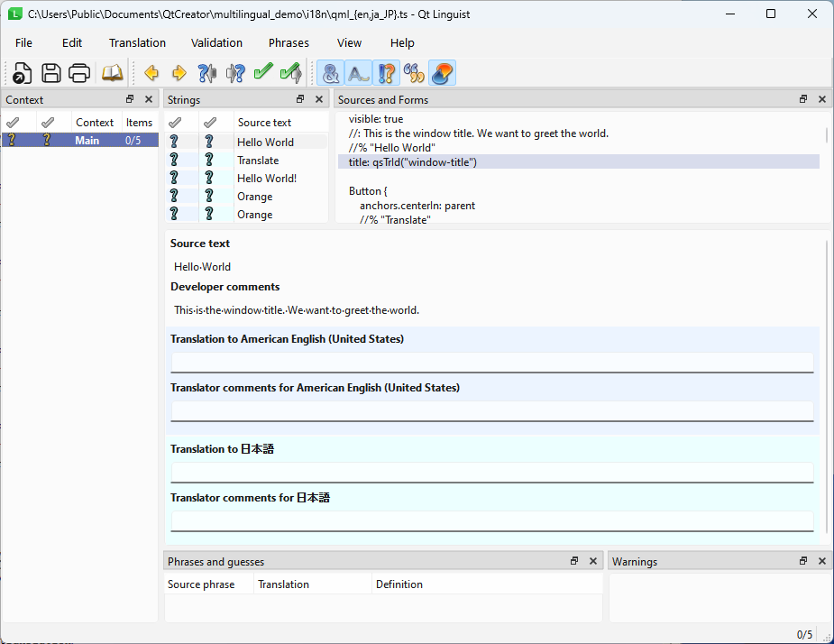Image resolution: width=834 pixels, height=644 pixels.
Task: Click the Print toolbar icon
Action: pos(80,73)
